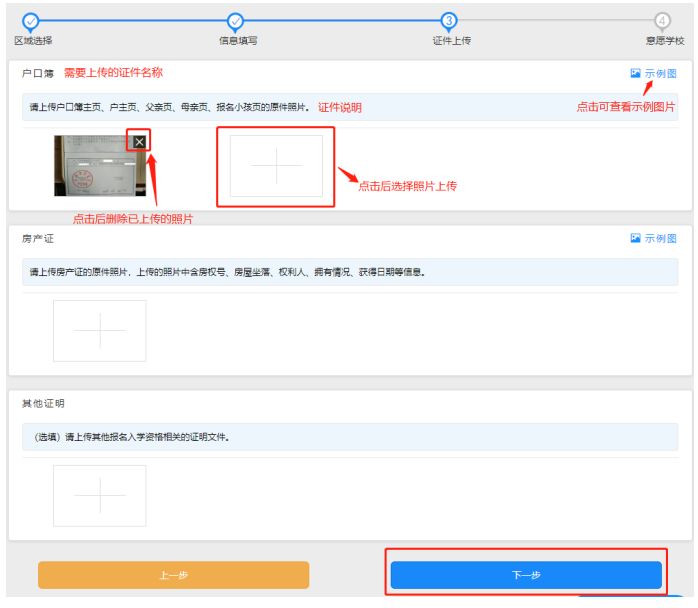Upload 其他证明 file via plus box
Viewport: 698px width, 608px height.
click(x=100, y=496)
